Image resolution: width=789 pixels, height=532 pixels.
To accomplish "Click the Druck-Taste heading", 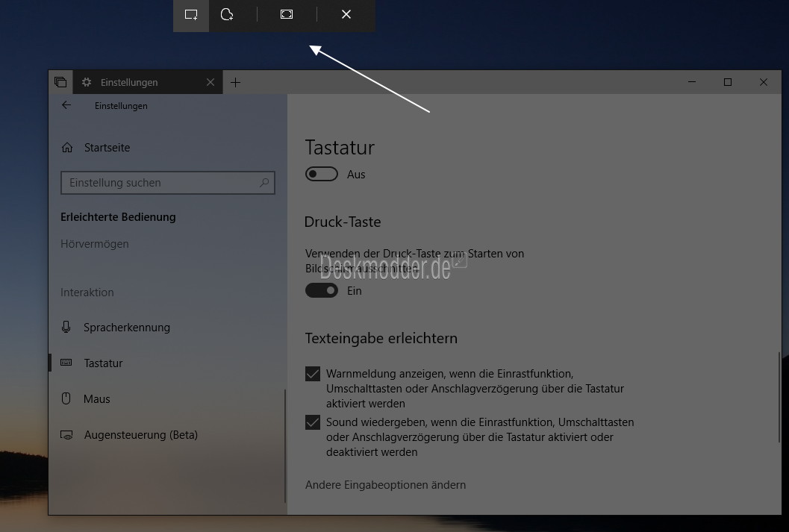I will click(x=343, y=222).
